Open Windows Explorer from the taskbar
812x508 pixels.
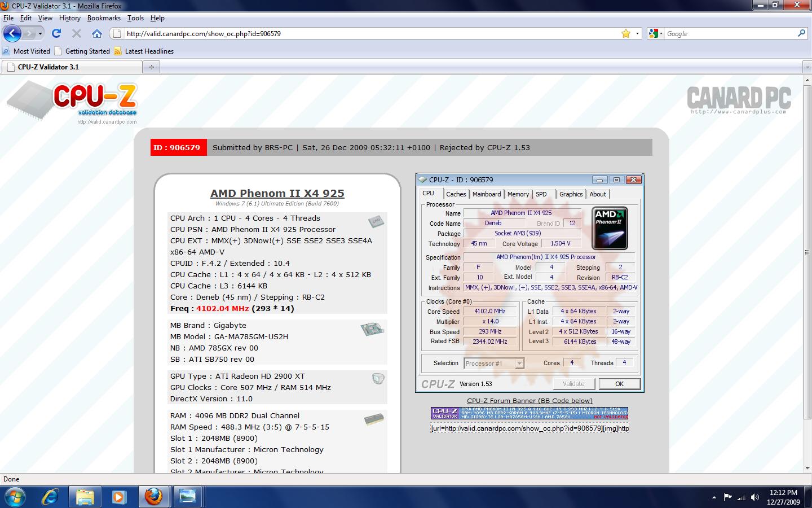click(85, 497)
